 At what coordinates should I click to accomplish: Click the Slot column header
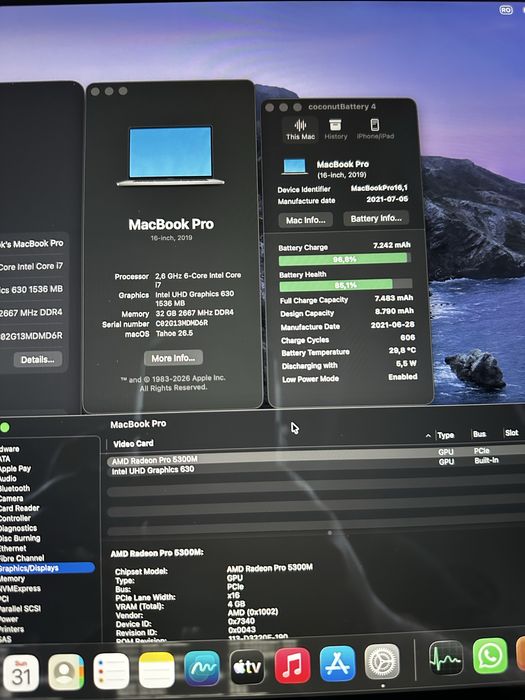[512, 433]
